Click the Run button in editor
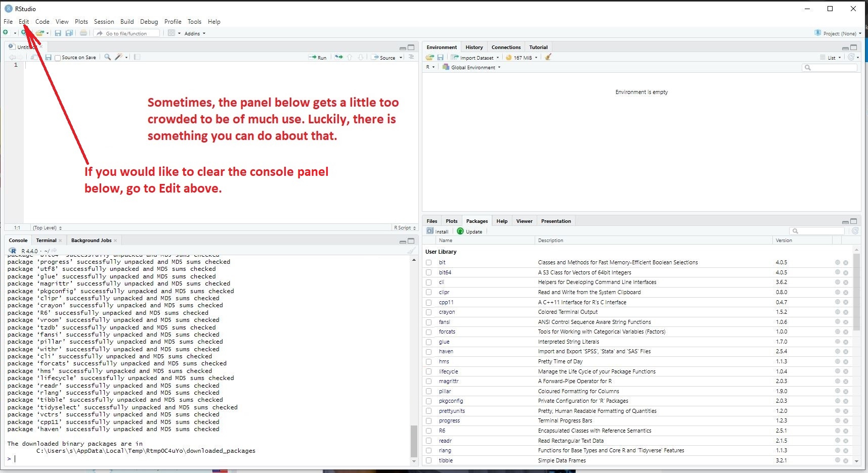Screen dimensions: 868x473 [x=318, y=58]
